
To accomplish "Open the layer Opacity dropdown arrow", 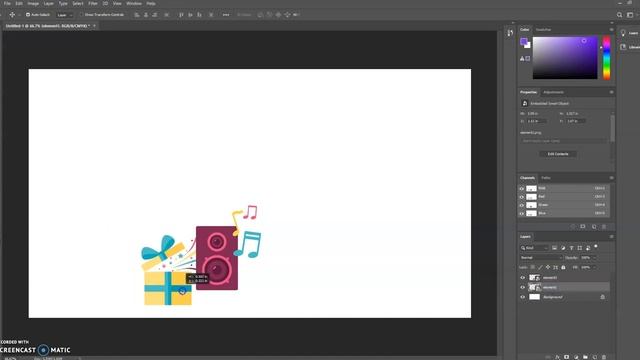I will [594, 258].
